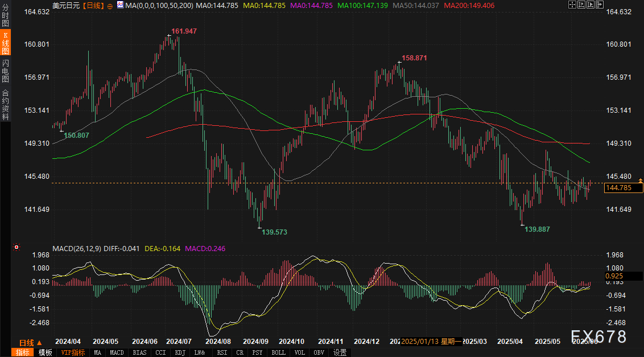Open the 日线 period selector at bottom left
The image size is (644, 357).
tap(30, 343)
